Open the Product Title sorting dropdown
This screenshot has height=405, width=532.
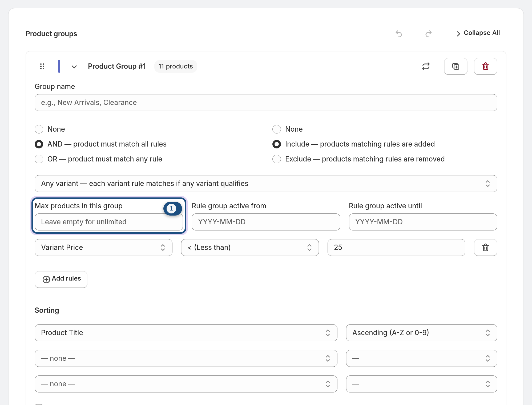tap(186, 333)
